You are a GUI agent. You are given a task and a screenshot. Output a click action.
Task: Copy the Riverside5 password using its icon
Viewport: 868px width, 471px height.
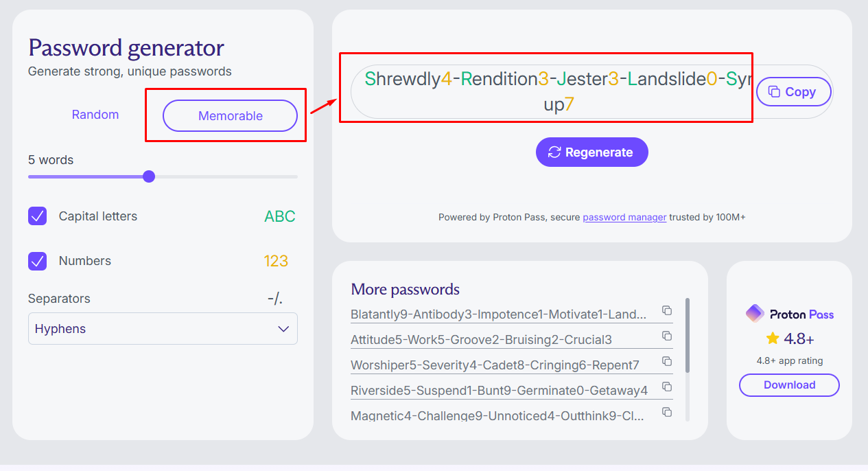coord(667,386)
